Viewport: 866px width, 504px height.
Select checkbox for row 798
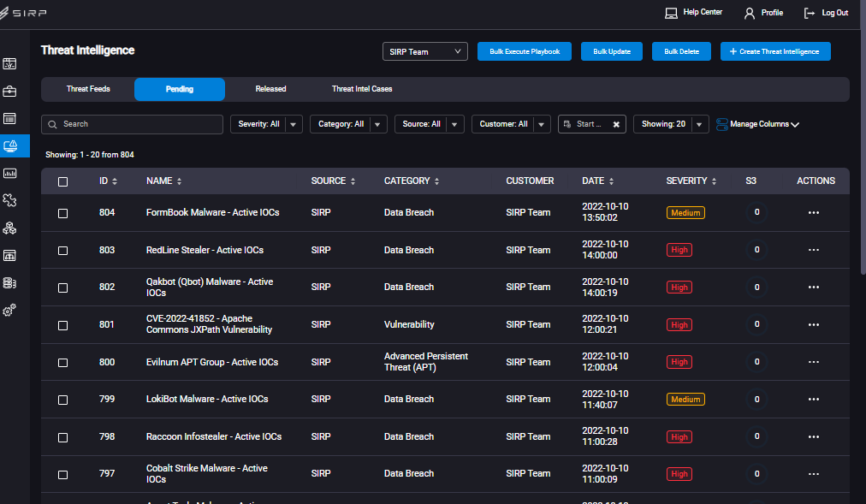pos(63,437)
